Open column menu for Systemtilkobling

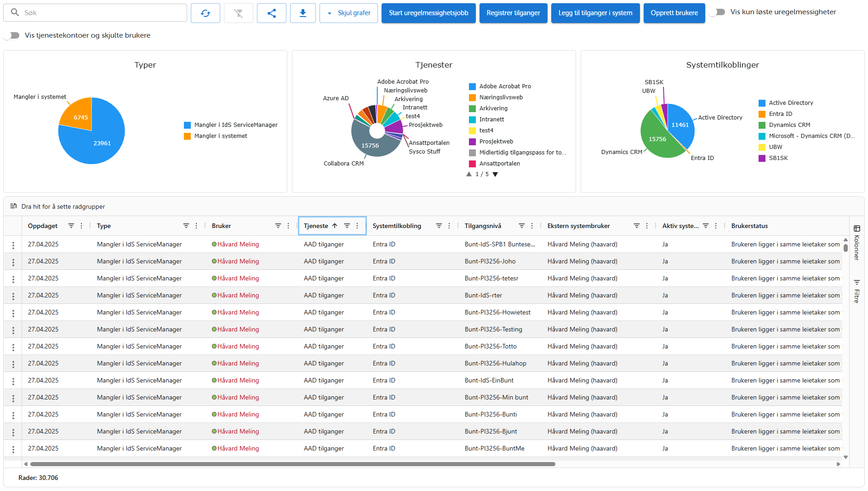(x=449, y=226)
